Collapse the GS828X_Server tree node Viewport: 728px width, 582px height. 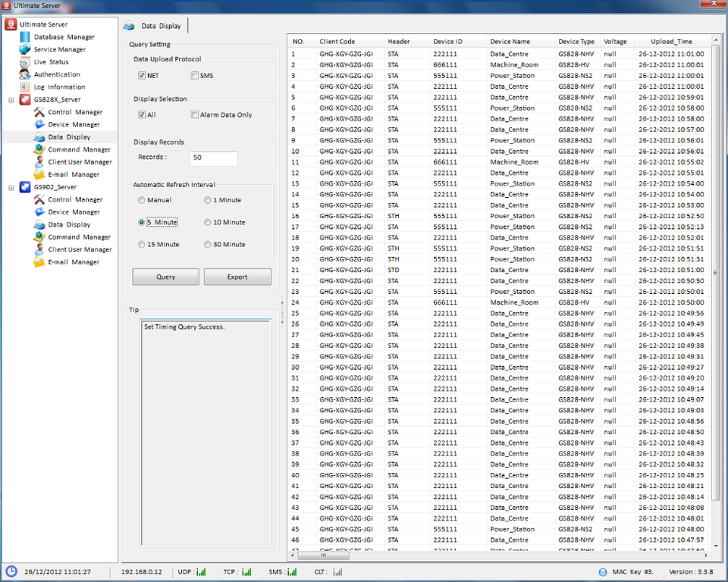[11, 100]
